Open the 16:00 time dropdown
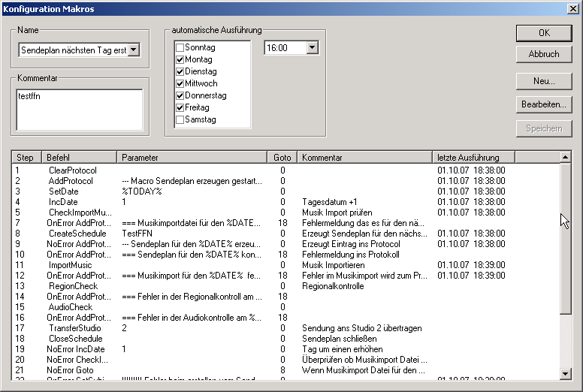Screen dimensions: 583x392 tap(313, 47)
